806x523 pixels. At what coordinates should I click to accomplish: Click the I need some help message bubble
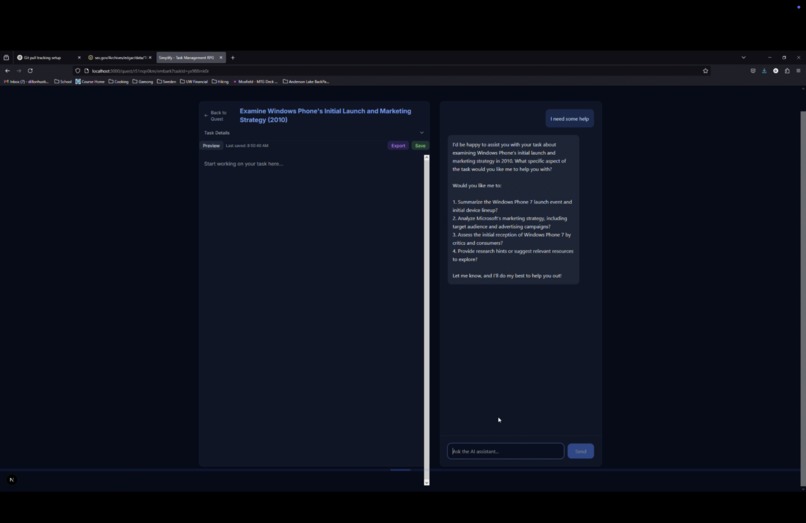tap(570, 119)
